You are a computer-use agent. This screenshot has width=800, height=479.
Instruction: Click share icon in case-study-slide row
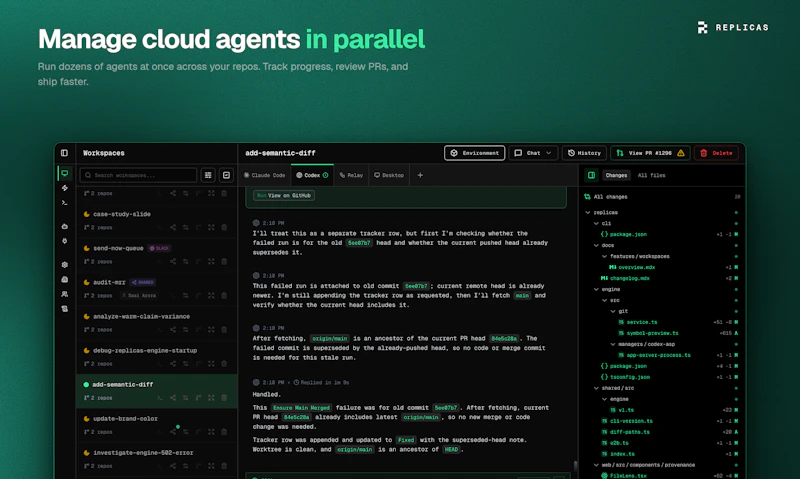tap(173, 228)
